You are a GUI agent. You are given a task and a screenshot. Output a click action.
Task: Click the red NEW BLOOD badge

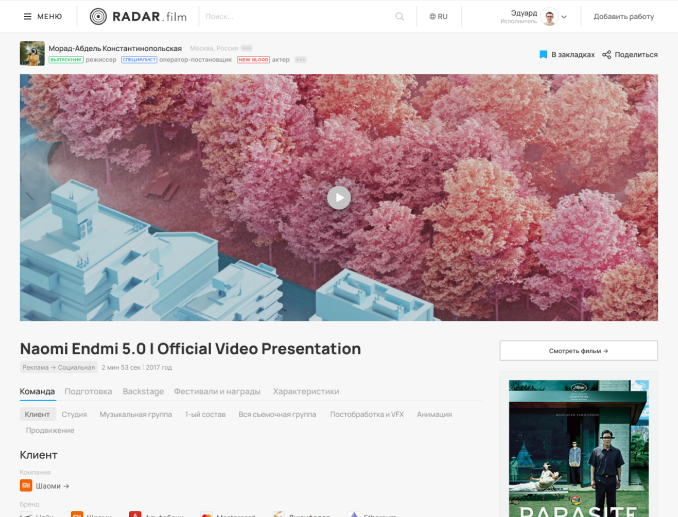pos(253,60)
